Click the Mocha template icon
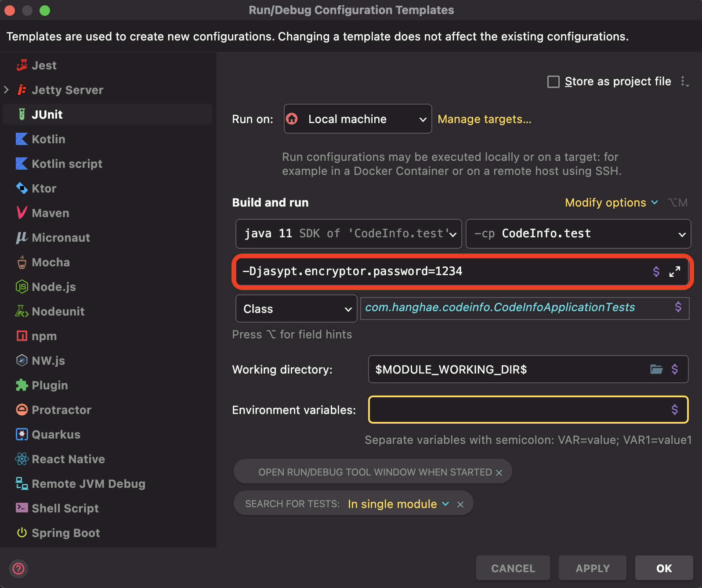This screenshot has height=588, width=702. click(22, 262)
